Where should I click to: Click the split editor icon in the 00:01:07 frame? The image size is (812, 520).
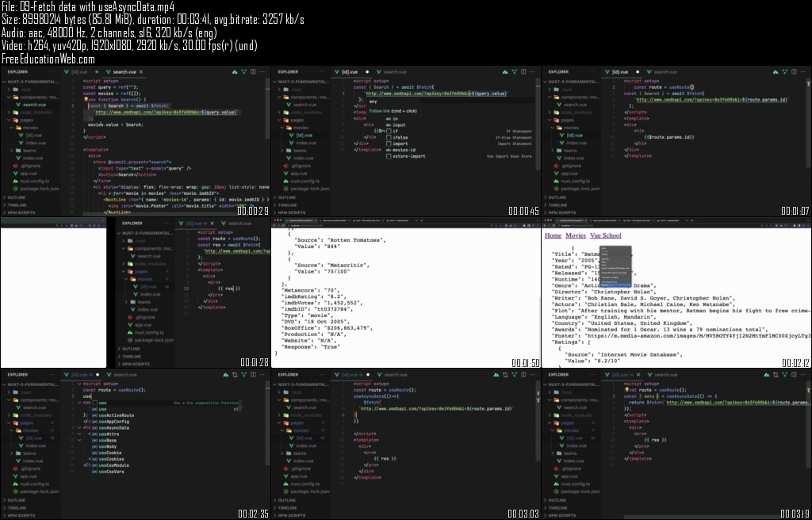click(x=794, y=72)
